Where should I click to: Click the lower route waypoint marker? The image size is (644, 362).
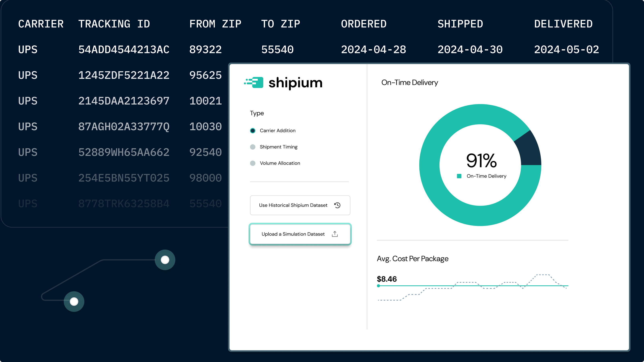[74, 301]
